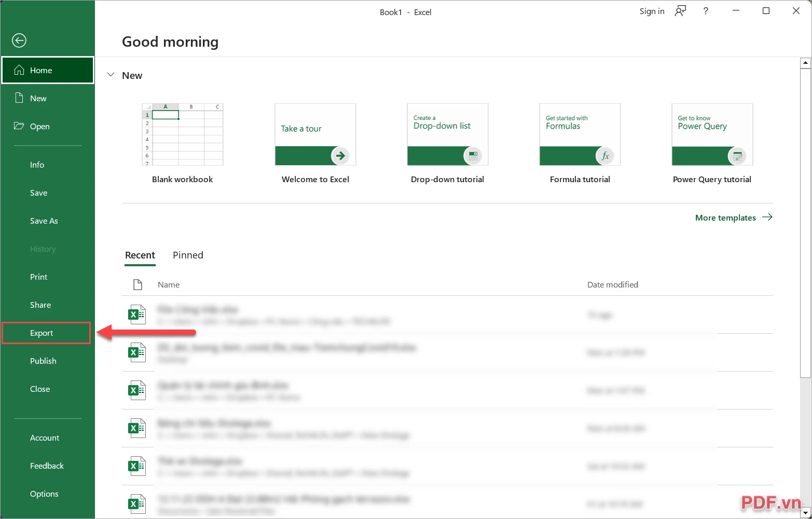The image size is (812, 519).
Task: Click the file icon in Name column header
Action: tap(137, 284)
